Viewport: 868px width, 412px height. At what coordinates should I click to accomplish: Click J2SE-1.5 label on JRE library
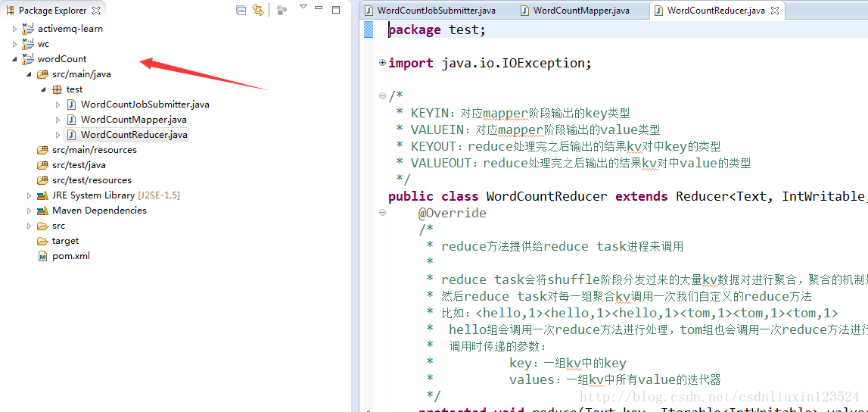[x=158, y=195]
